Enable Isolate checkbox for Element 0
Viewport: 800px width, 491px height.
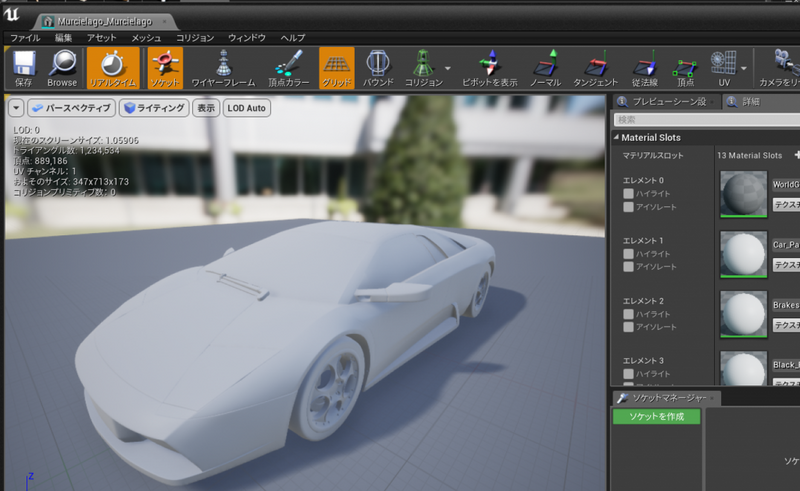coord(629,207)
